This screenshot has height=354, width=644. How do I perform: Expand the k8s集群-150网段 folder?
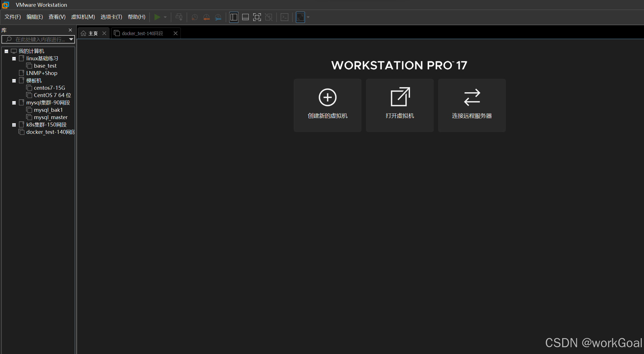tap(14, 125)
